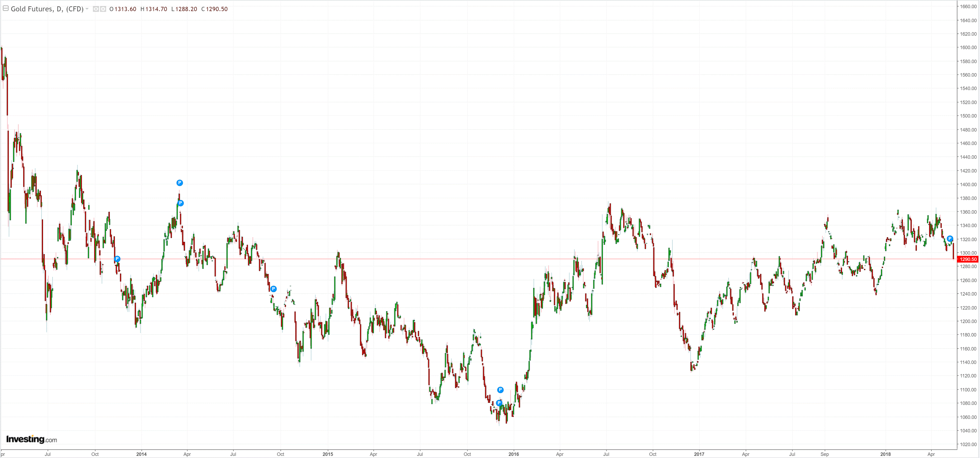Click the 2015 label on time axis
980x458 pixels.
[x=328, y=454]
